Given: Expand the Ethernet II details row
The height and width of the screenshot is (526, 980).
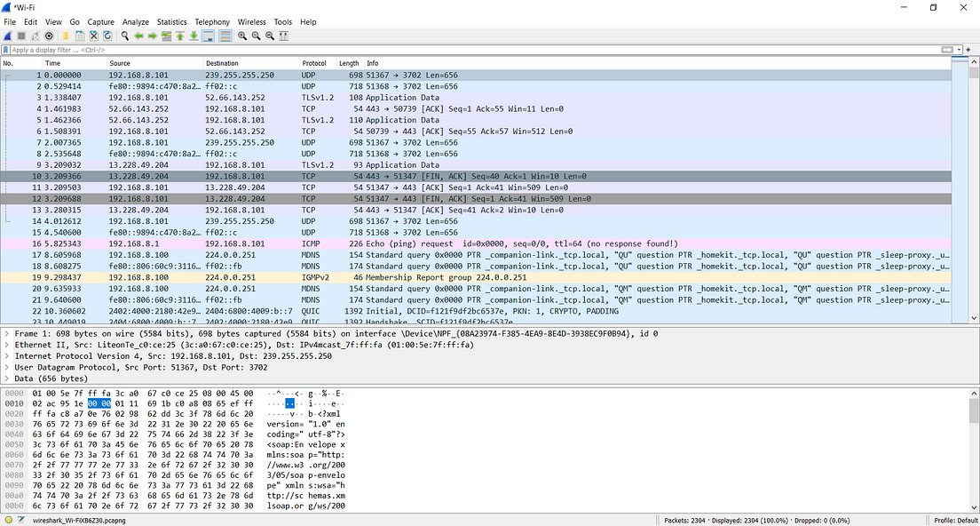Looking at the screenshot, I should (x=7, y=346).
